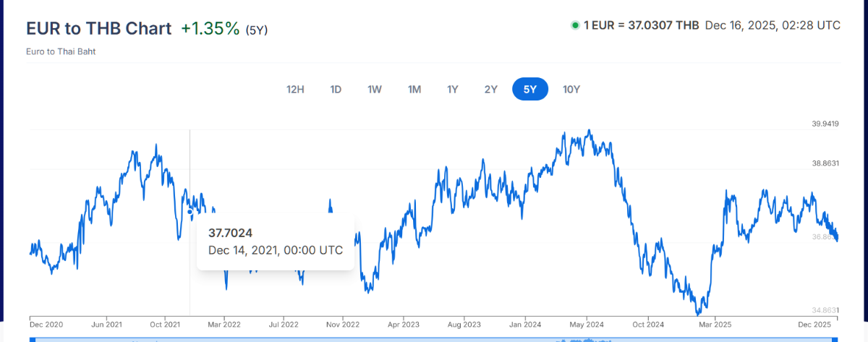Switch chart to 2Y range
Viewport: 868px width, 342px height.
tap(491, 90)
